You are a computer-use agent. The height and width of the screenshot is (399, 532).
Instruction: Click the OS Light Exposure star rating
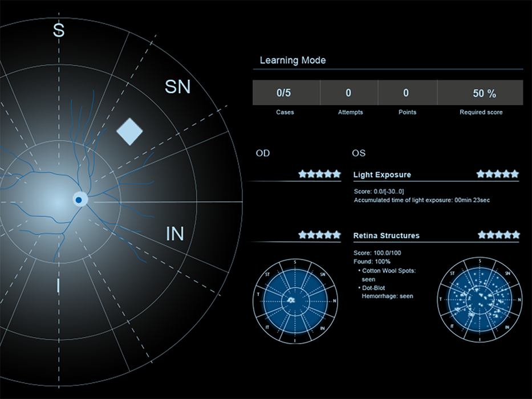click(x=498, y=174)
